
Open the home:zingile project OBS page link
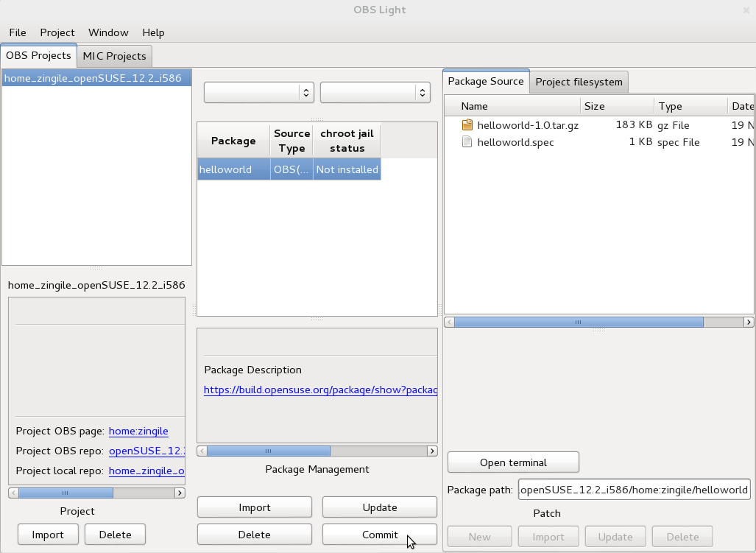138,432
